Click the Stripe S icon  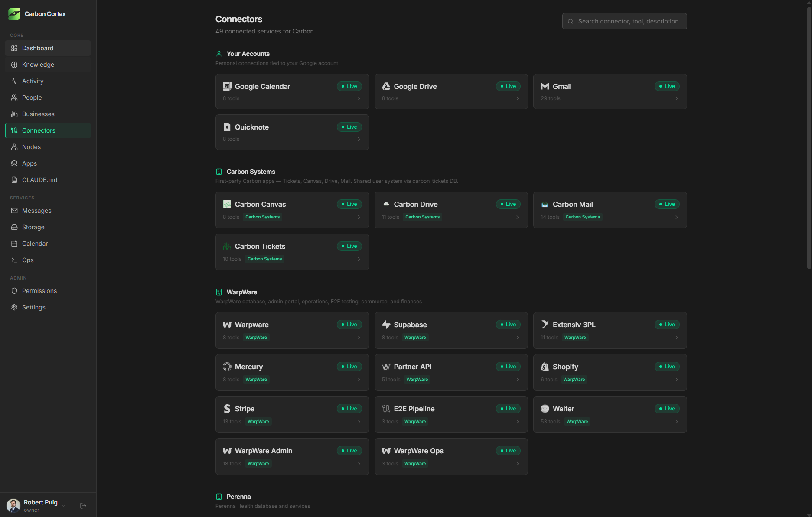[227, 409]
